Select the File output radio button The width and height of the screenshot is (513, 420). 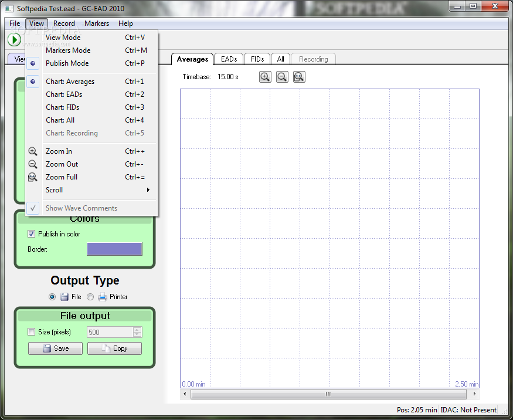tap(52, 297)
